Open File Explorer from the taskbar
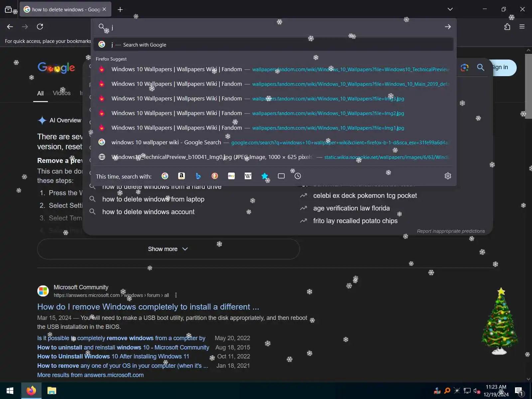This screenshot has width=532, height=399. 52,391
